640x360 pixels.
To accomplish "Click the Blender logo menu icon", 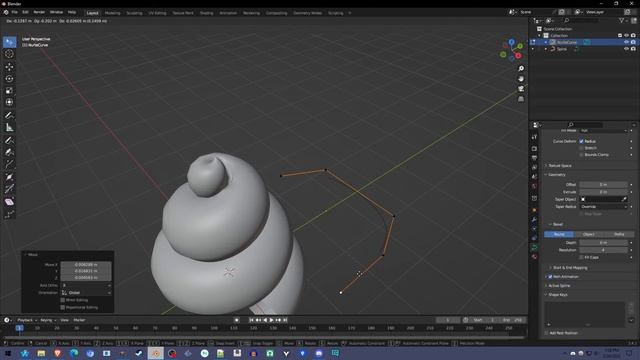I will click(x=6, y=13).
